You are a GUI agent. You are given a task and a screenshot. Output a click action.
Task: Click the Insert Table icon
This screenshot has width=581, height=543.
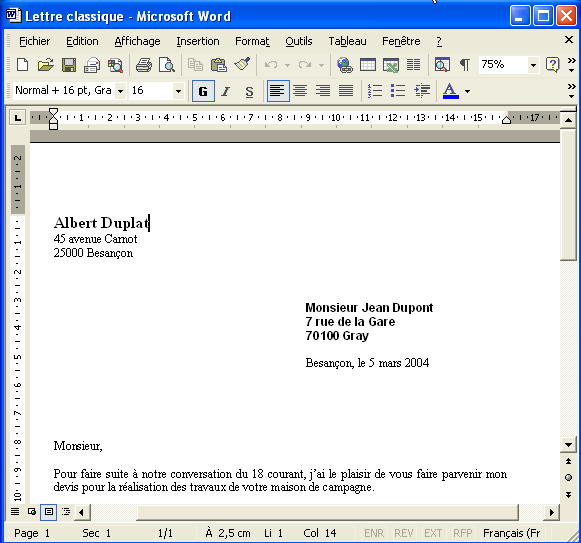pyautogui.click(x=368, y=65)
